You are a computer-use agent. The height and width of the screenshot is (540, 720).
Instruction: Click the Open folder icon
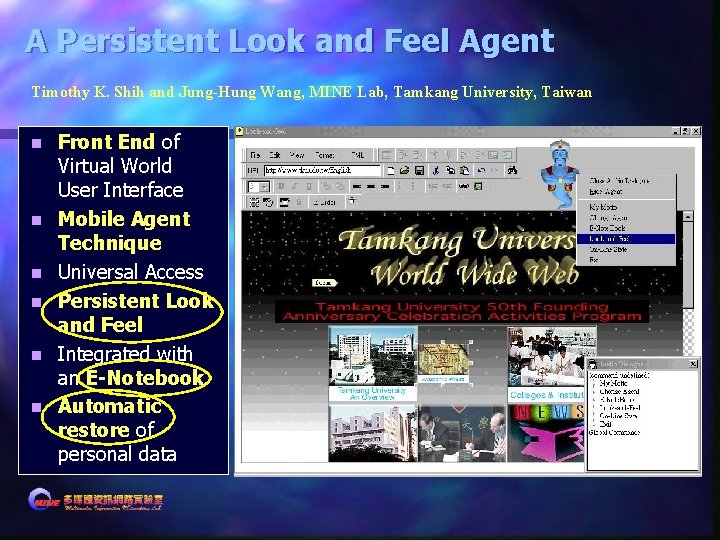(x=405, y=170)
